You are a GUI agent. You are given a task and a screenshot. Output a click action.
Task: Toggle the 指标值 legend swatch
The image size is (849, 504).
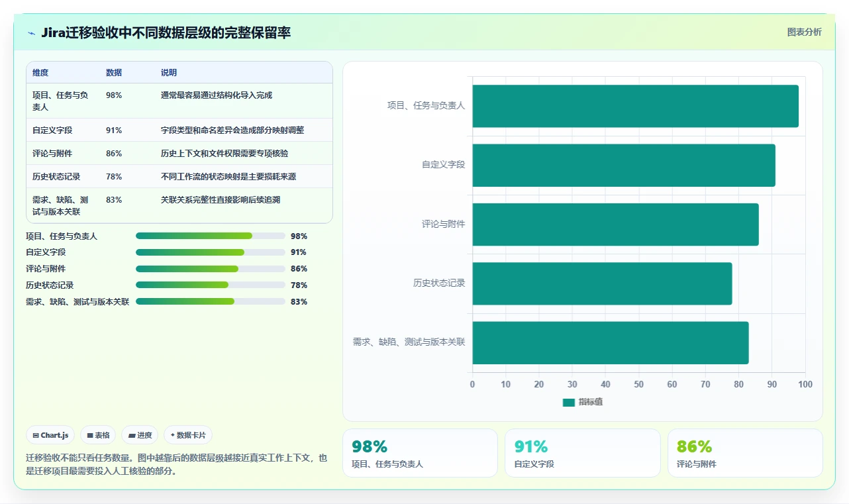[x=568, y=402]
